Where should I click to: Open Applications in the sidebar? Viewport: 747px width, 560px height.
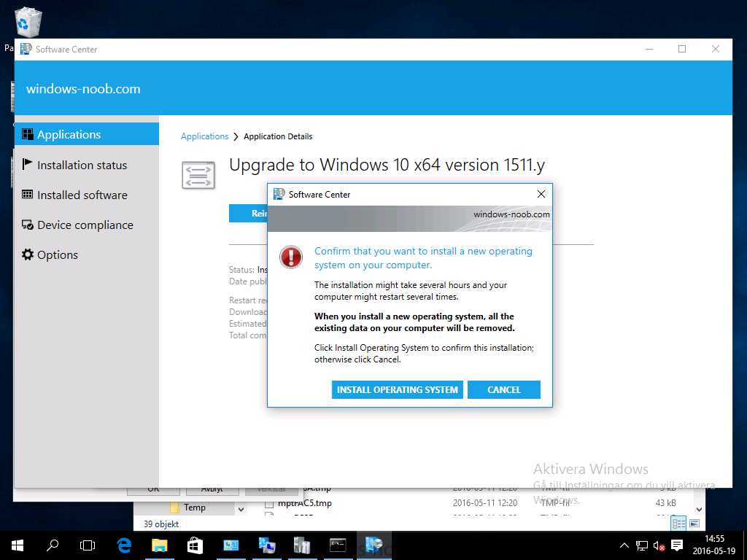[x=87, y=134]
